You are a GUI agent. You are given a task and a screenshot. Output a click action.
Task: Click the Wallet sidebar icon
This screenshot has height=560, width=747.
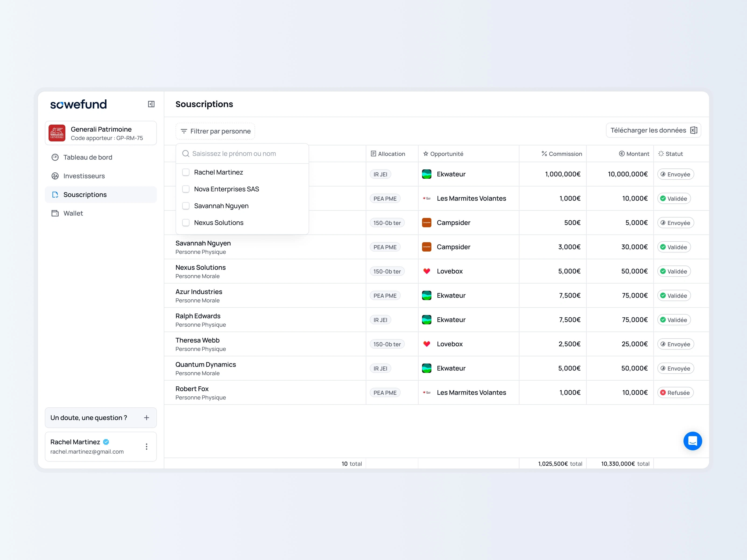click(55, 213)
